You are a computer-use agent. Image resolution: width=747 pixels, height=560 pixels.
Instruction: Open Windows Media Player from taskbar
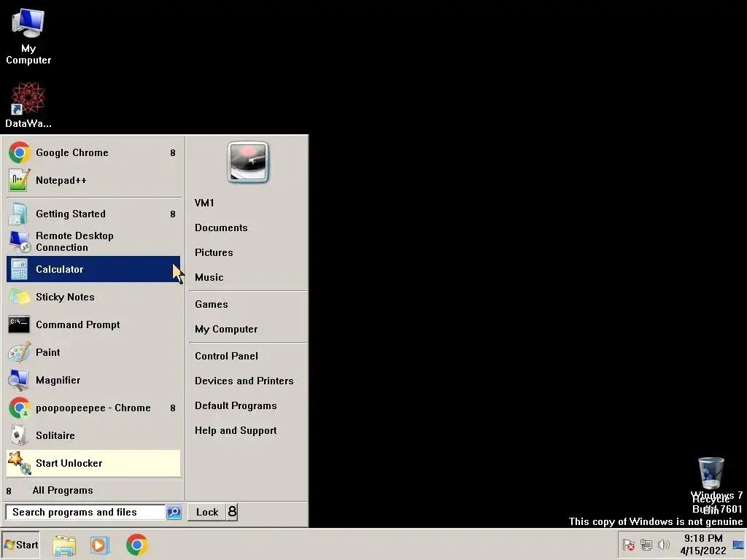[100, 545]
